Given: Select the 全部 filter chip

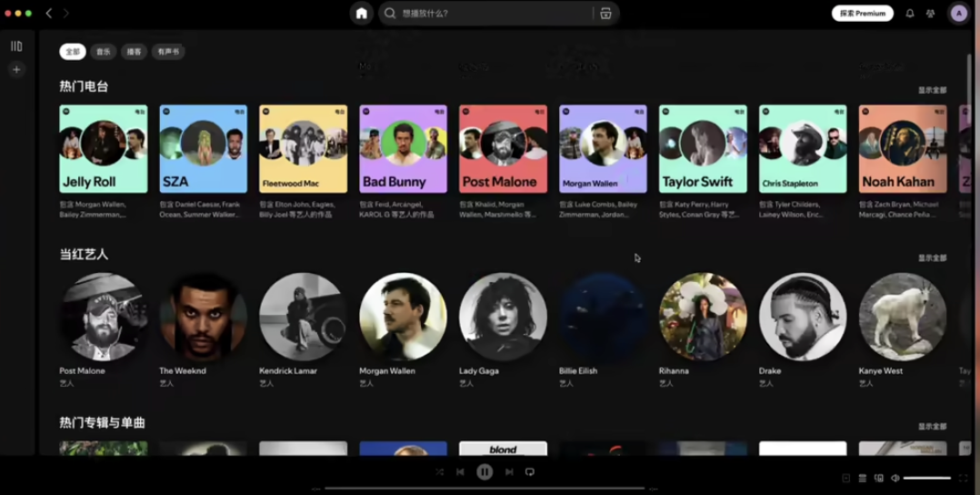Looking at the screenshot, I should tap(73, 51).
